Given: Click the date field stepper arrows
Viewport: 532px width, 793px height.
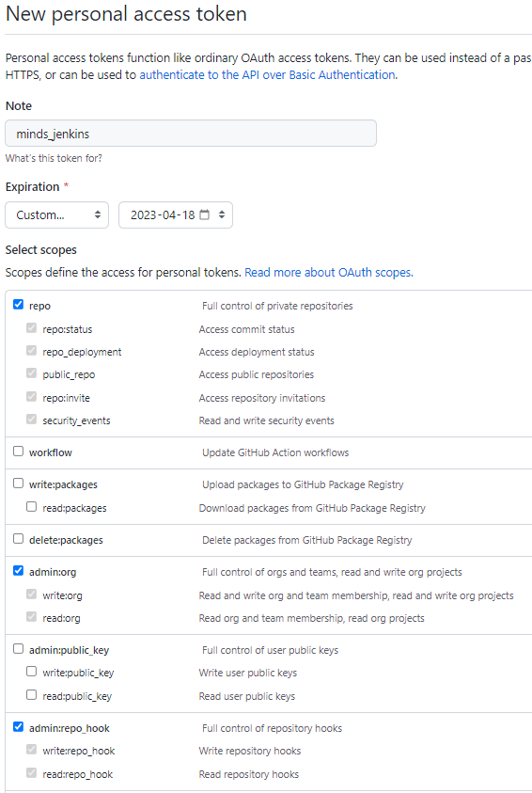Looking at the screenshot, I should tap(221, 214).
